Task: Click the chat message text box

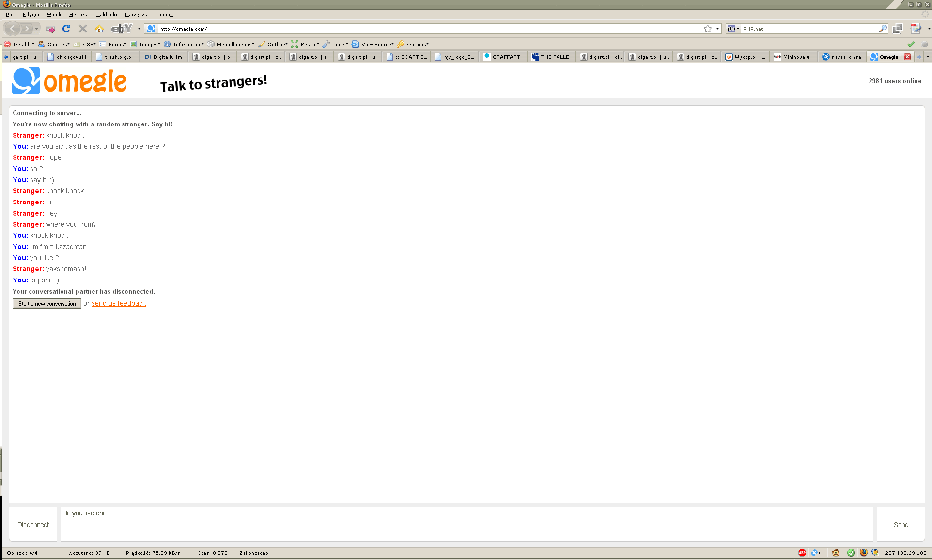Action: [x=466, y=524]
